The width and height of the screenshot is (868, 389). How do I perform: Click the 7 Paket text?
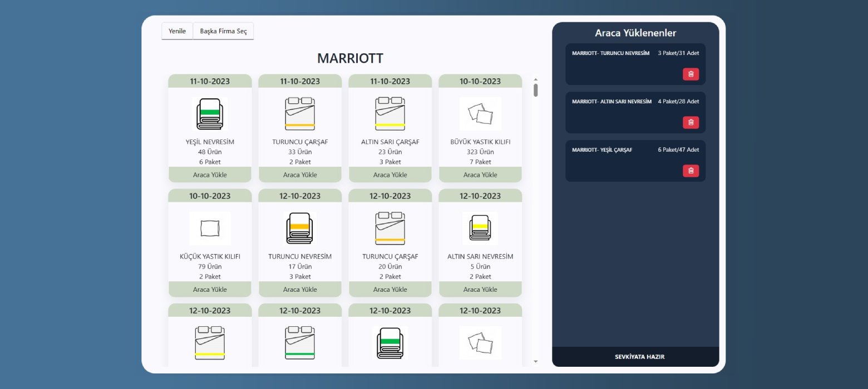point(480,162)
